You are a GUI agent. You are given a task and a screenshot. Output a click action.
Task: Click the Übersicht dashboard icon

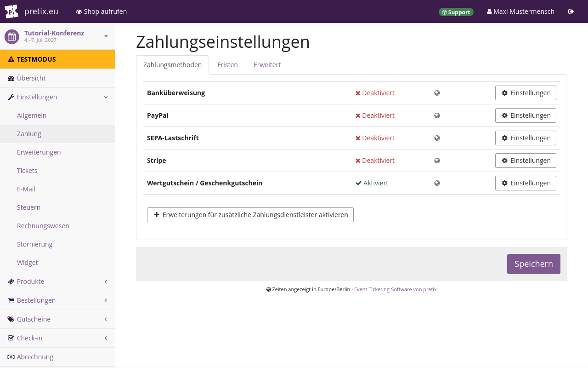[x=11, y=78]
